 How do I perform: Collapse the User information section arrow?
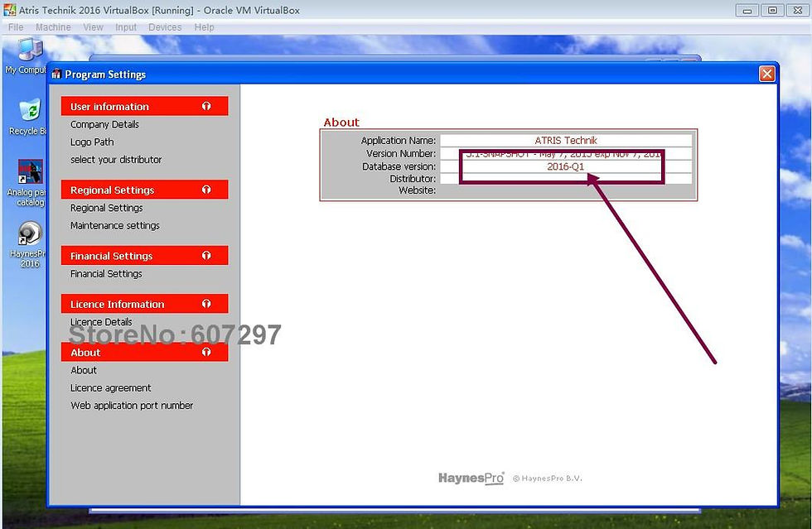(206, 106)
